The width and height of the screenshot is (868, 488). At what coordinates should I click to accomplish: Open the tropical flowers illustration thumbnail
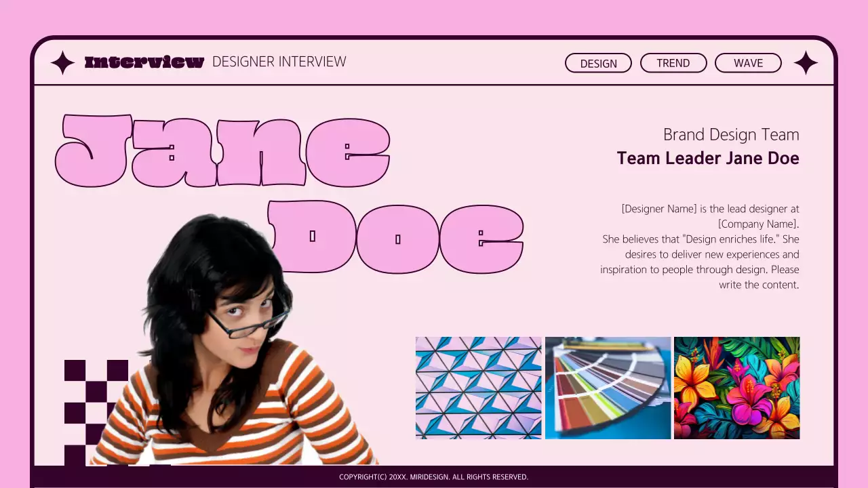736,388
